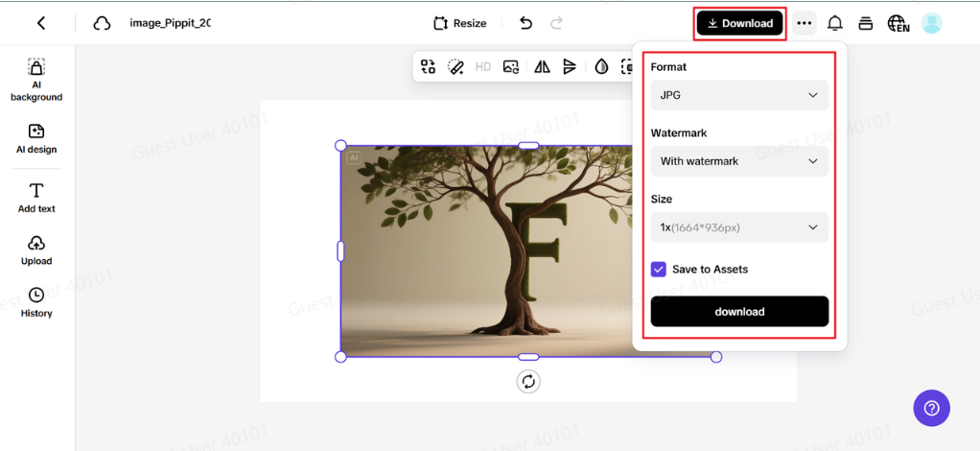
Task: Open the History panel
Action: coord(36,302)
